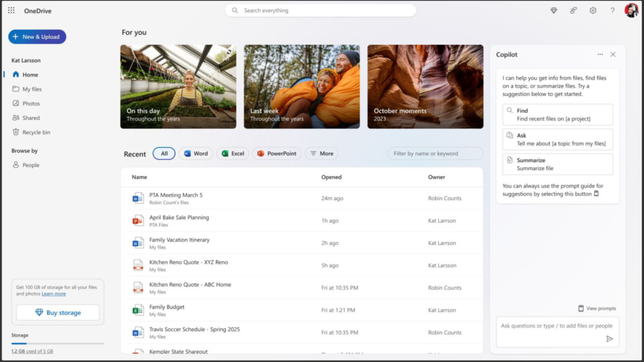The width and height of the screenshot is (644, 362).
Task: Click the storage usage progress bar
Action: tap(58, 343)
